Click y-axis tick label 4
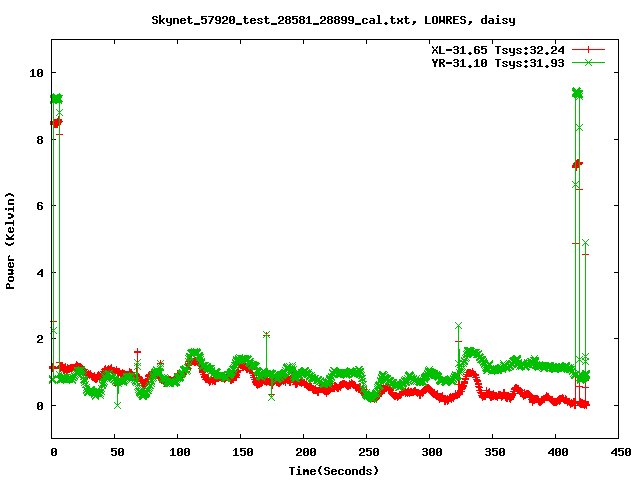 pos(40,273)
